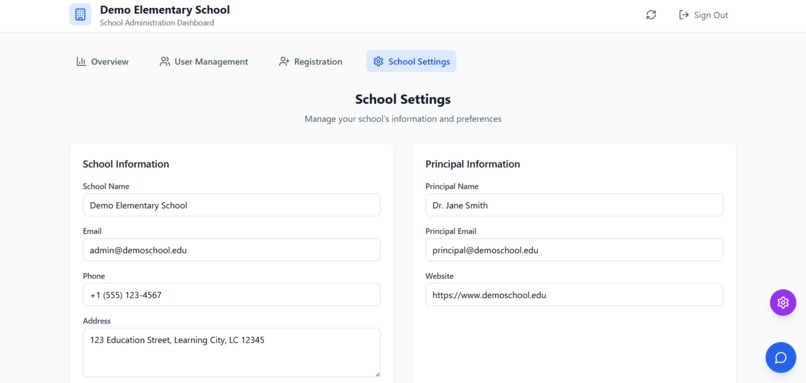Click the Sign Out button
806x383 pixels.
[703, 15]
